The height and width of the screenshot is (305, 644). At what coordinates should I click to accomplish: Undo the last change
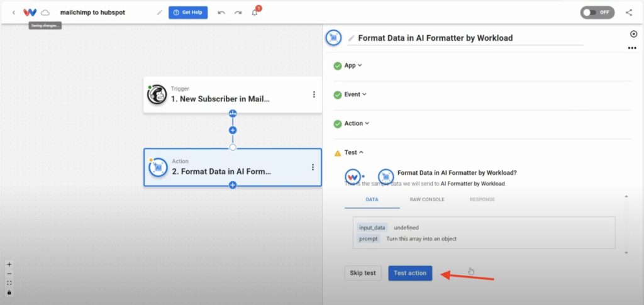tap(221, 13)
